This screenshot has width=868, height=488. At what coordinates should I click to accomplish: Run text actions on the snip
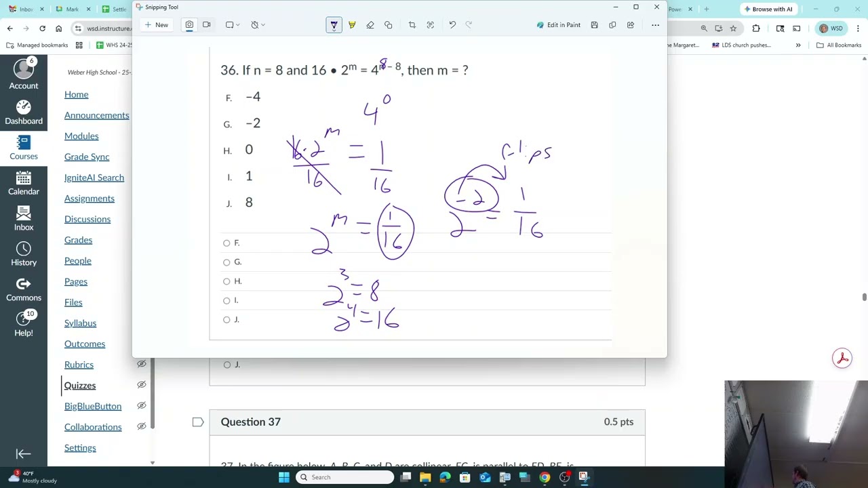coord(431,25)
